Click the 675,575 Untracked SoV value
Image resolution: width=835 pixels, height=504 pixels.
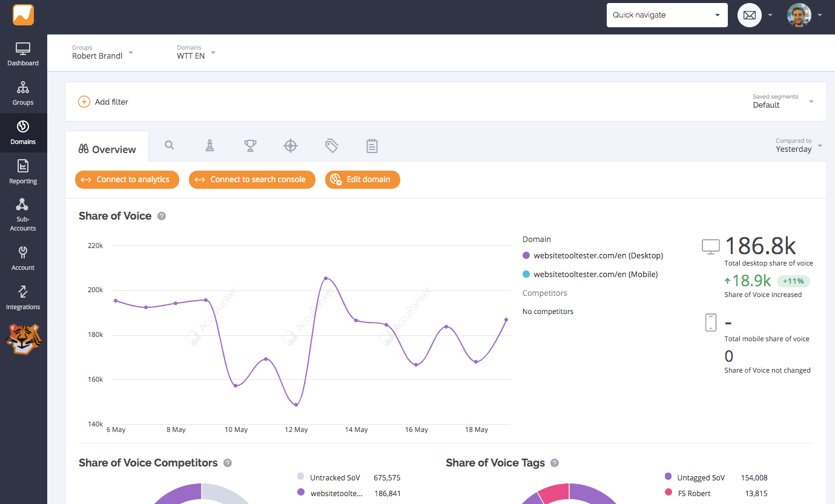pyautogui.click(x=387, y=477)
